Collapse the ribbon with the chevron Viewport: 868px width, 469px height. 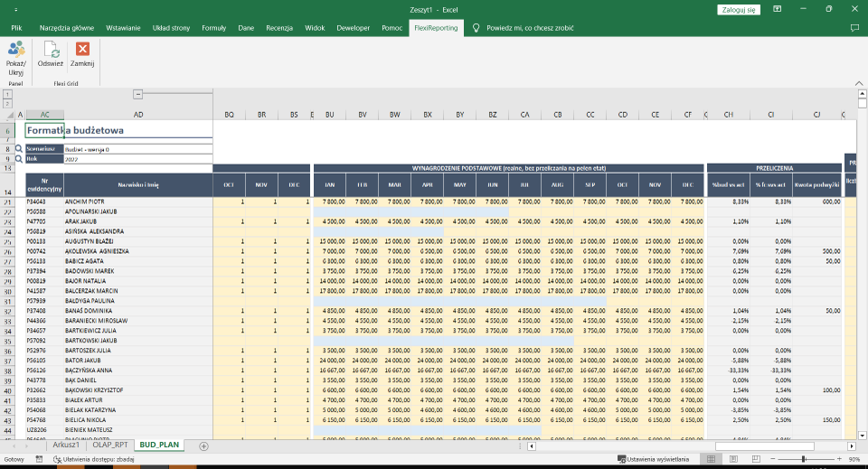(x=858, y=83)
